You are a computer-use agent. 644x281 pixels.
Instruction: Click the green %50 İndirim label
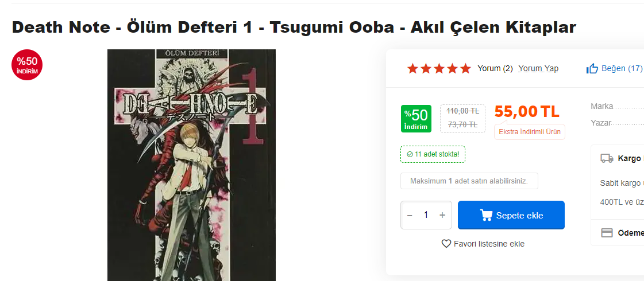tap(415, 119)
